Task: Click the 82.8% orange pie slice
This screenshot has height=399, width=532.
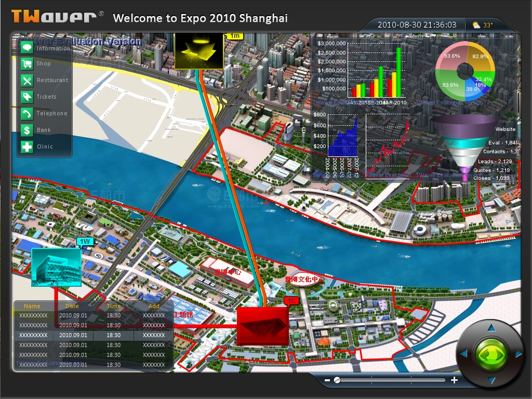Action: (x=481, y=56)
